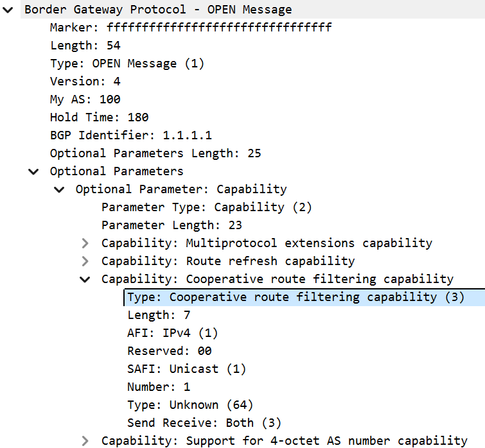Select AFI: IPv4 (1) field

(x=172, y=333)
